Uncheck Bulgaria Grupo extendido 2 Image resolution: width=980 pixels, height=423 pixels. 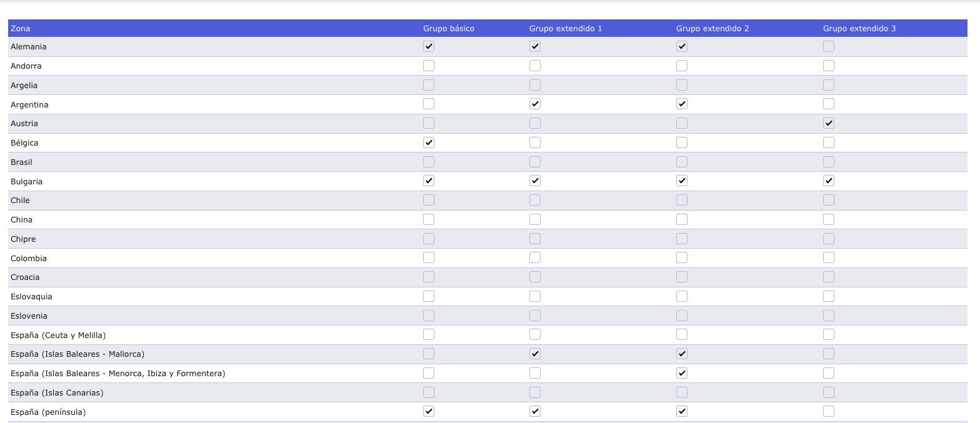(682, 181)
